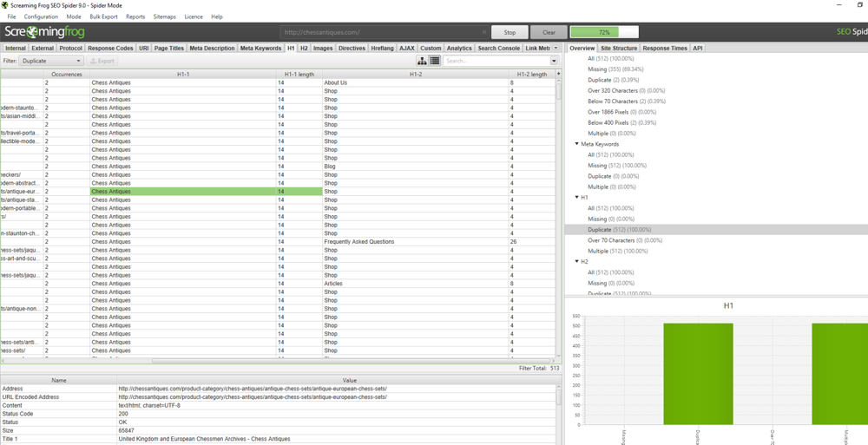Switch to the Custom tab
This screenshot has width=868, height=445.
431,49
